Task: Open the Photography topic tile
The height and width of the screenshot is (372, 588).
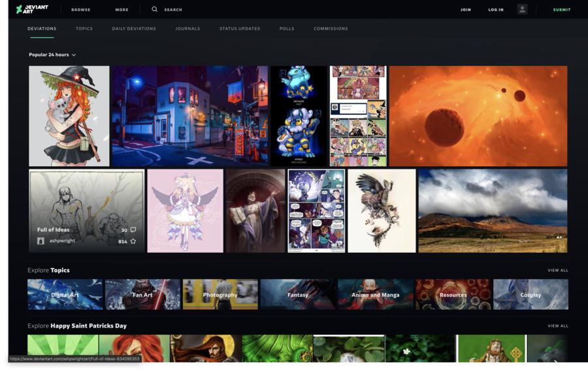Action: [x=220, y=294]
